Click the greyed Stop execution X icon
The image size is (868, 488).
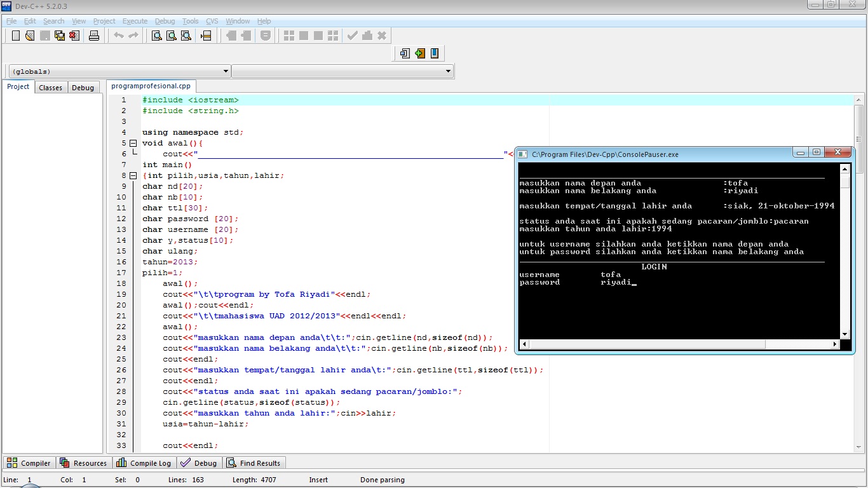382,36
